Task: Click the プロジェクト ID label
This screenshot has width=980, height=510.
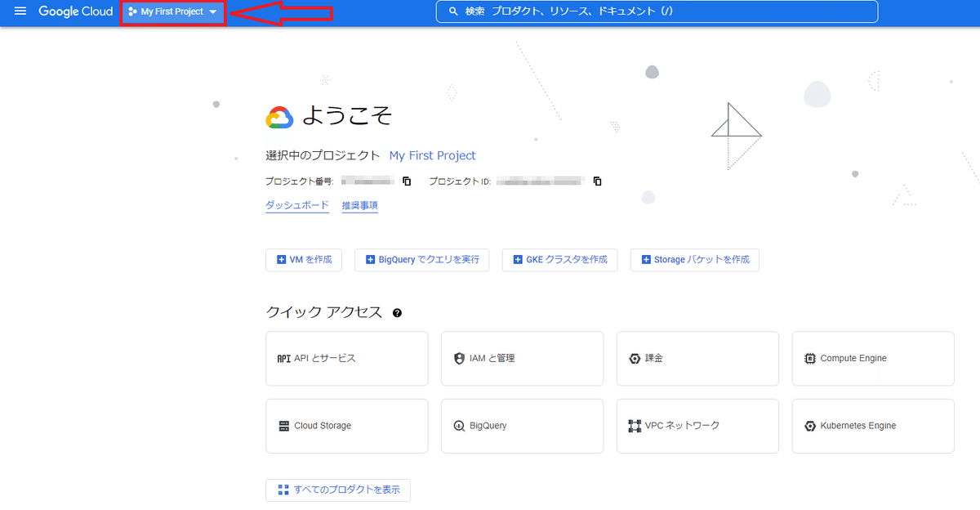Action: point(460,181)
